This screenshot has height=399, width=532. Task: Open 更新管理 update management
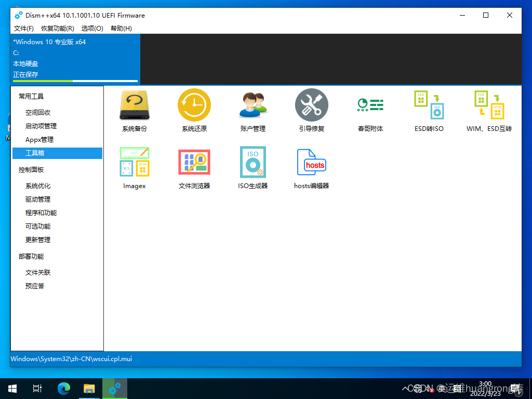37,240
